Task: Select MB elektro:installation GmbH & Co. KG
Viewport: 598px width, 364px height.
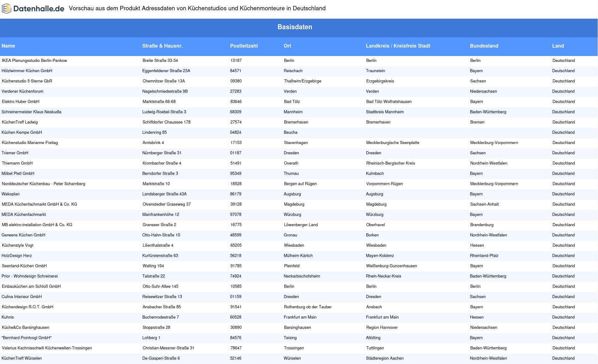Action: pyautogui.click(x=37, y=225)
